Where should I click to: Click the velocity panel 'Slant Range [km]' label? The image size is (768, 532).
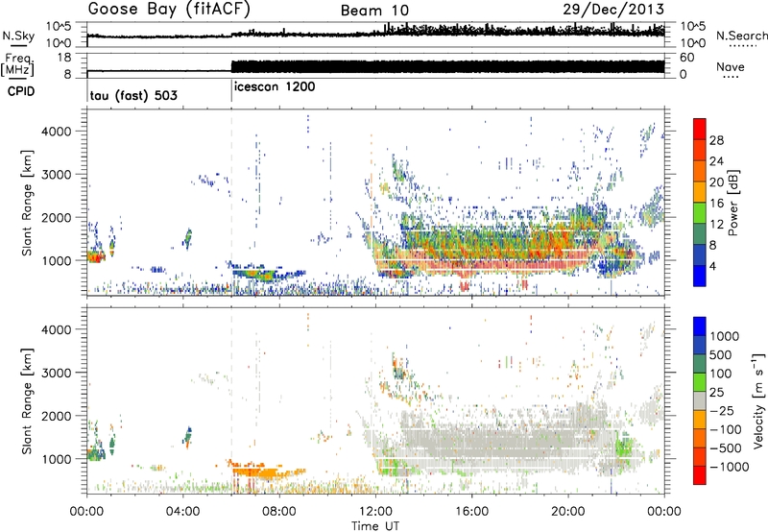(x=27, y=400)
